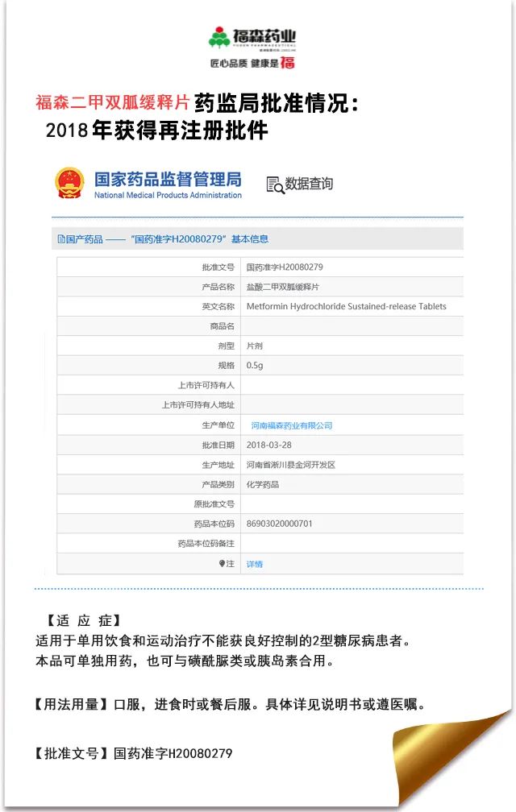The width and height of the screenshot is (516, 812).
Task: Click the 商品名 row label
Action: click(x=223, y=326)
